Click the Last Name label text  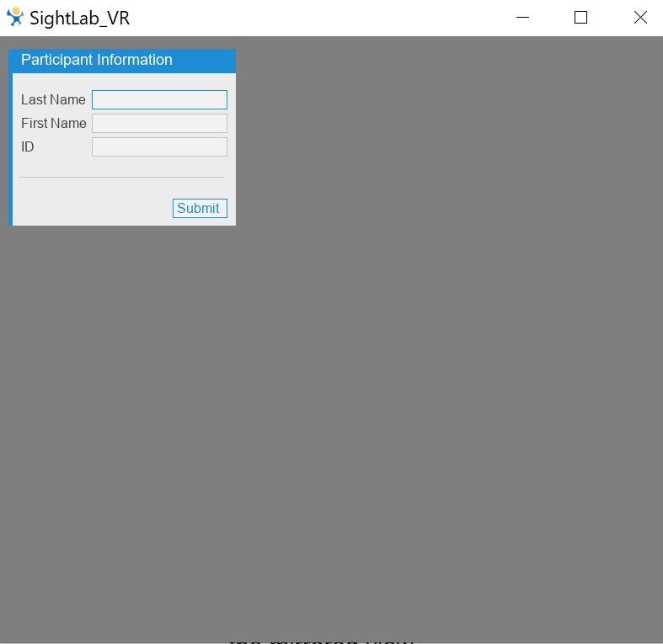[x=53, y=99]
